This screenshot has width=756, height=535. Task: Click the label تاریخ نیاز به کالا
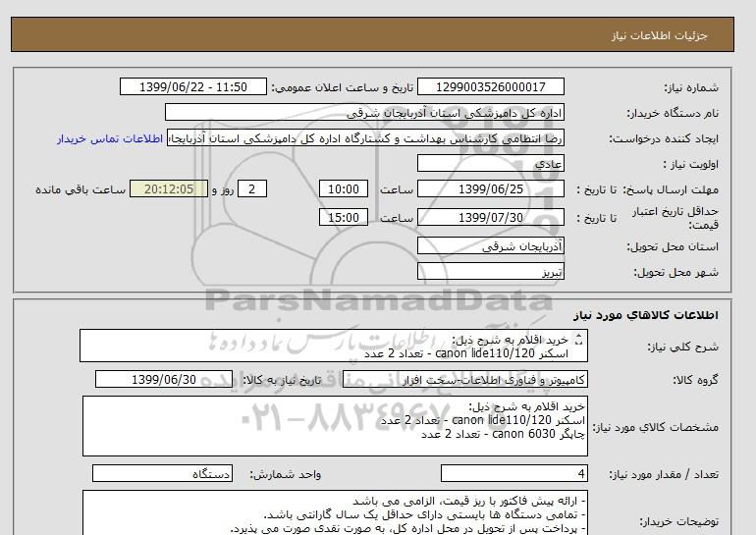282,380
